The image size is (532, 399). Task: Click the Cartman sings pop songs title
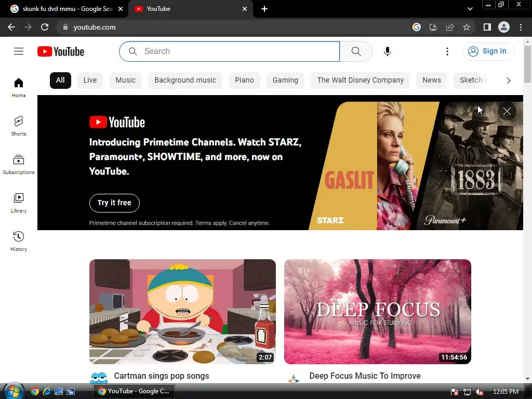click(x=162, y=376)
